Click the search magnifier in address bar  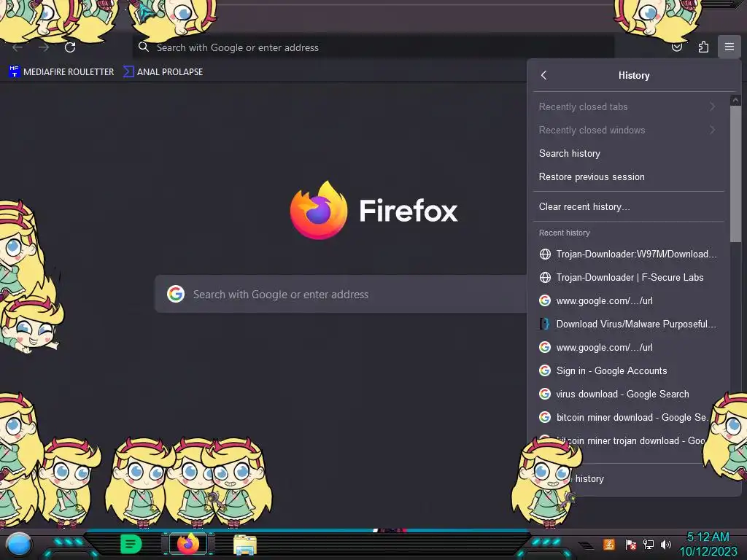tap(144, 47)
